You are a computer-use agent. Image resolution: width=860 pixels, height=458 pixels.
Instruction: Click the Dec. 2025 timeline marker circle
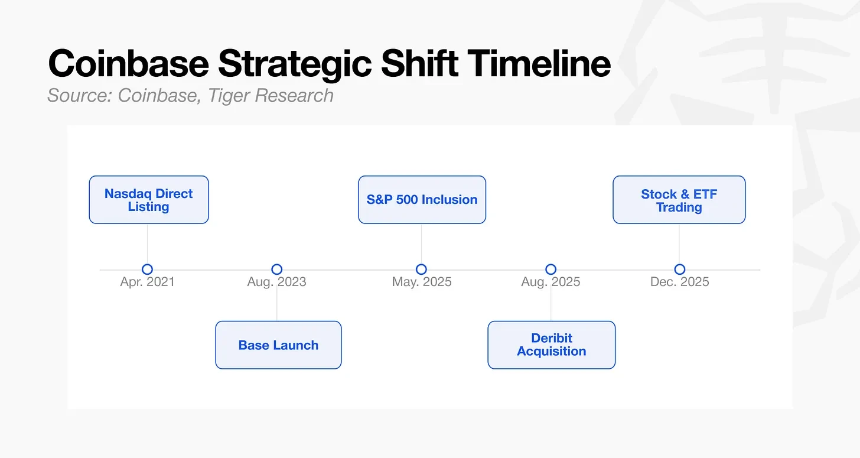coord(680,269)
